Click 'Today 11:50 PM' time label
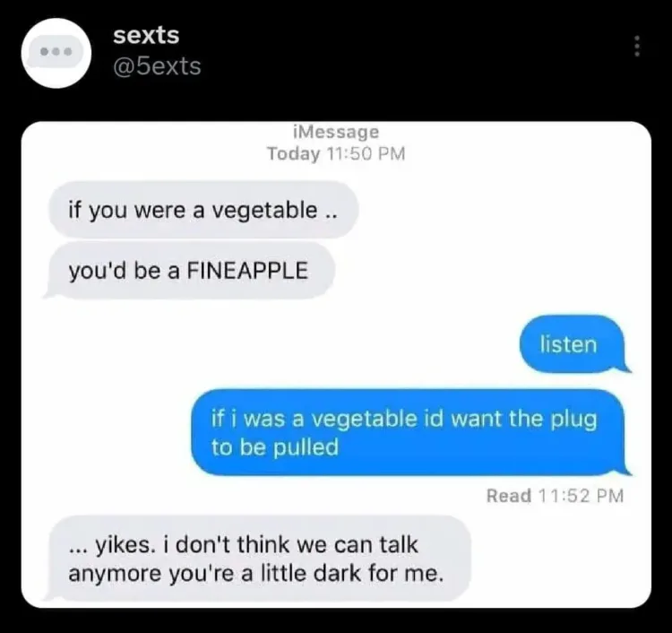This screenshot has width=672, height=633. (336, 153)
